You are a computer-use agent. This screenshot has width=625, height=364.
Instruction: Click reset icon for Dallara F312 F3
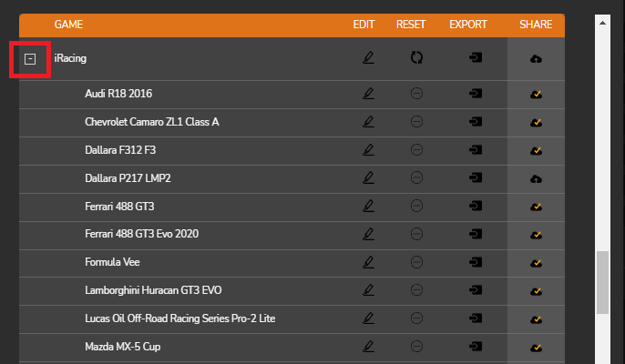(x=416, y=150)
